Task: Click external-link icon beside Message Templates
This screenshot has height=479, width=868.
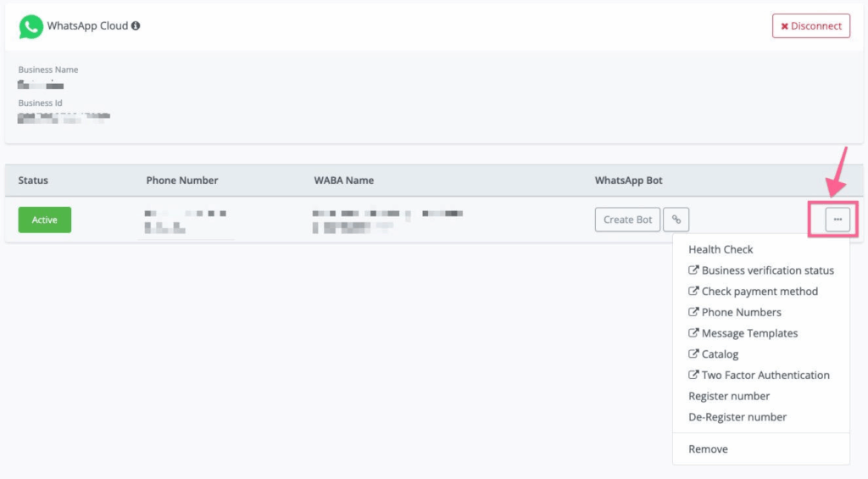Action: (693, 333)
